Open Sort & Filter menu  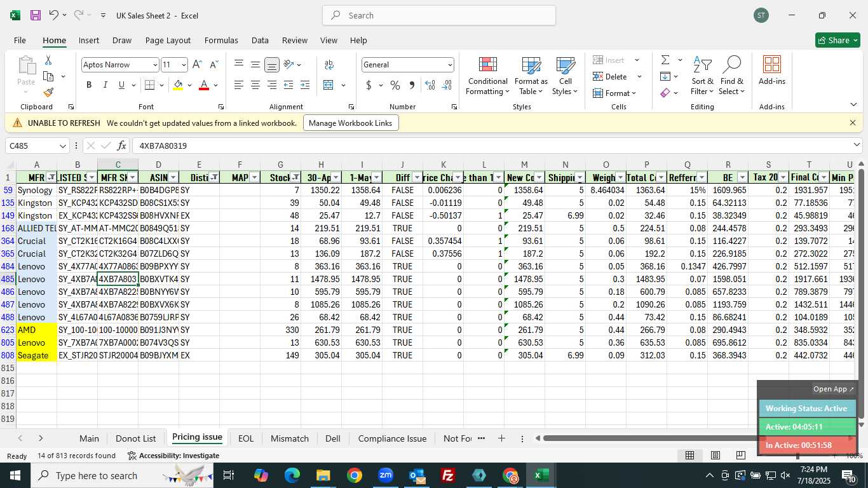(703, 76)
